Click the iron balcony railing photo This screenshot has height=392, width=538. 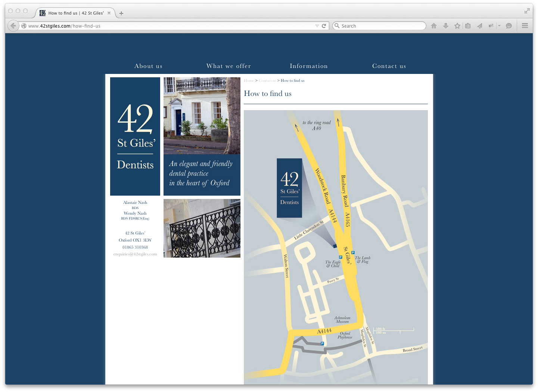pyautogui.click(x=202, y=228)
